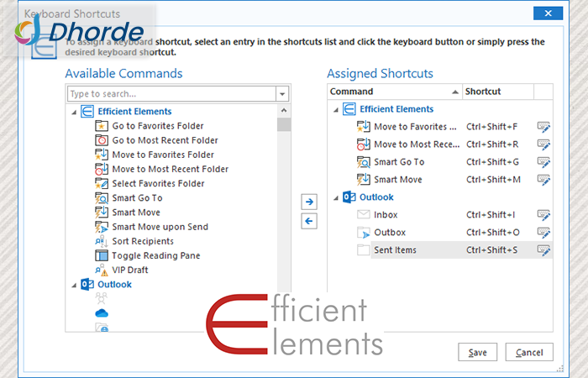
Task: Click the Move to Most Recent Folder icon in Available Commands
Action: pos(102,169)
